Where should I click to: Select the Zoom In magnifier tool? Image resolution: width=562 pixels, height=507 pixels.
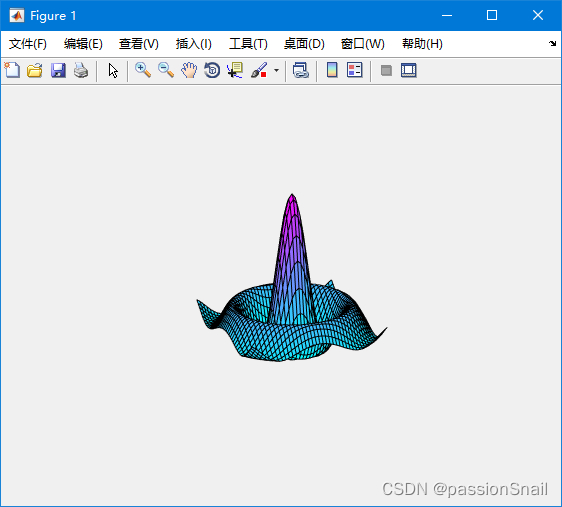[x=143, y=70]
